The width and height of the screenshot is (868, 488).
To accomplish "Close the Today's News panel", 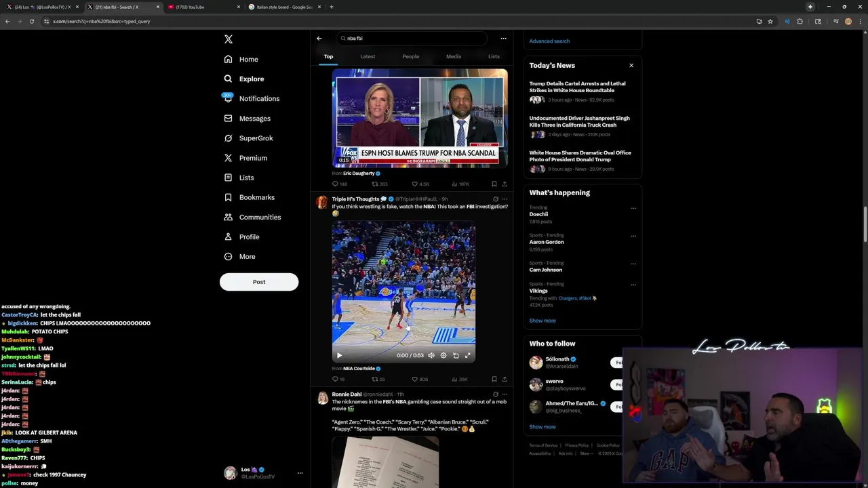I will coord(631,66).
